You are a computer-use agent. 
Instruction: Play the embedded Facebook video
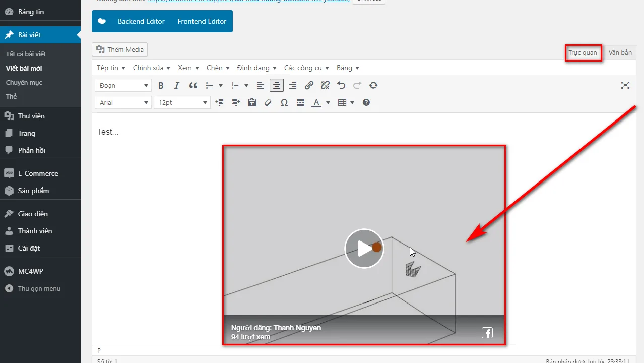pos(364,249)
